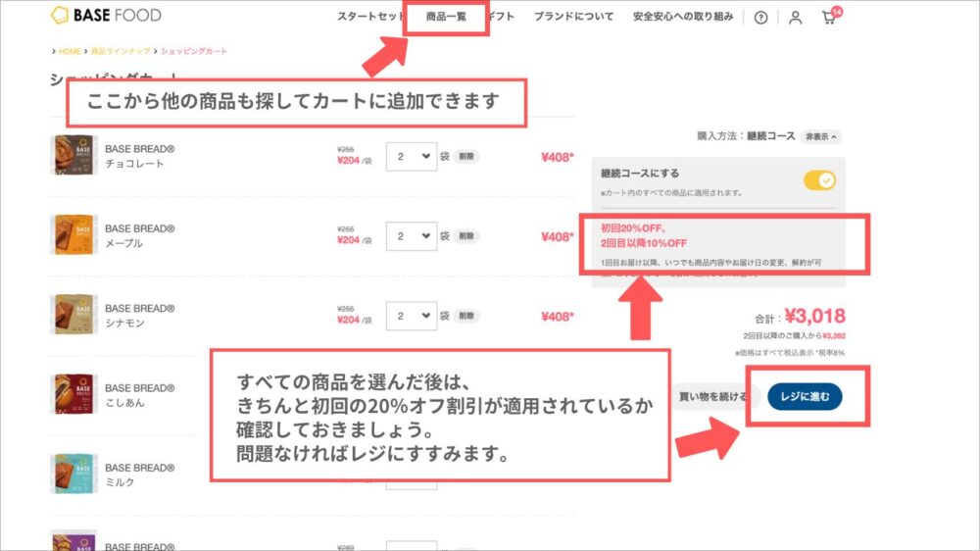
Task: Go to 商品ラインナップ breadcrumb link
Action: (x=121, y=51)
